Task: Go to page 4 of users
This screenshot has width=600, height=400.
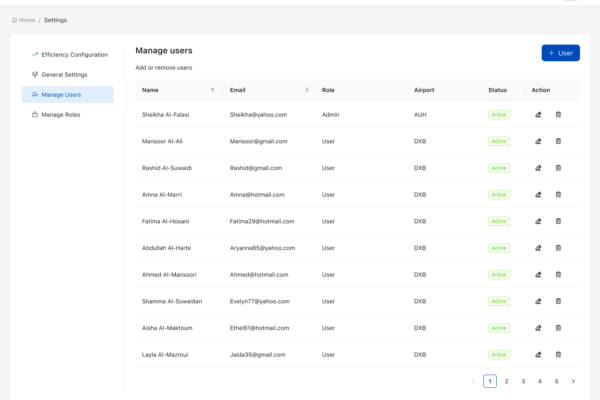Action: click(540, 381)
